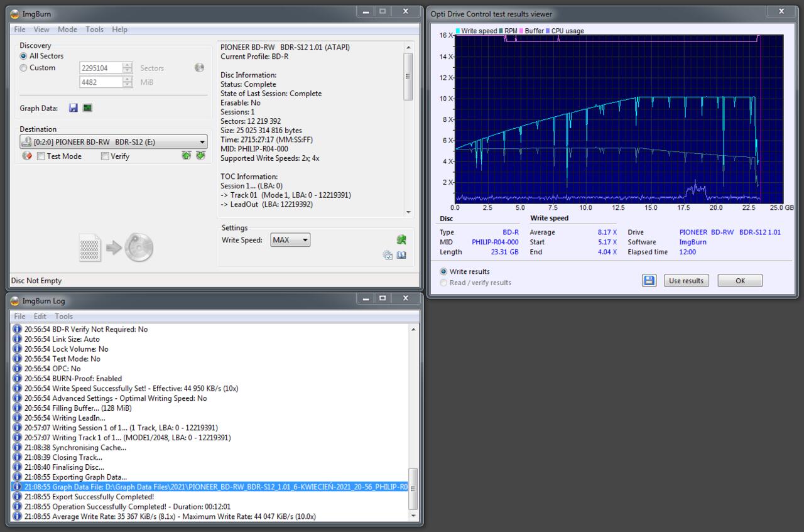The width and height of the screenshot is (804, 532).
Task: Select the 'Writing LeadIn...' log row
Action: [x=210, y=418]
